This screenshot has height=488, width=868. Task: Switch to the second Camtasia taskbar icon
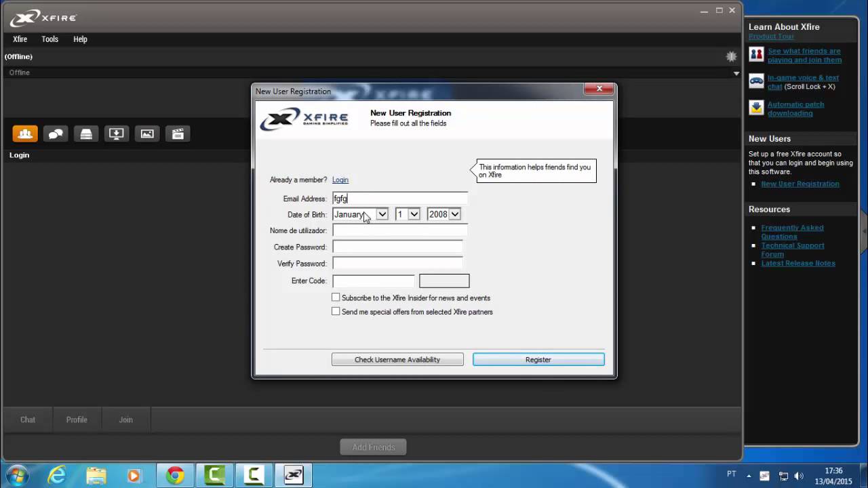coord(254,475)
